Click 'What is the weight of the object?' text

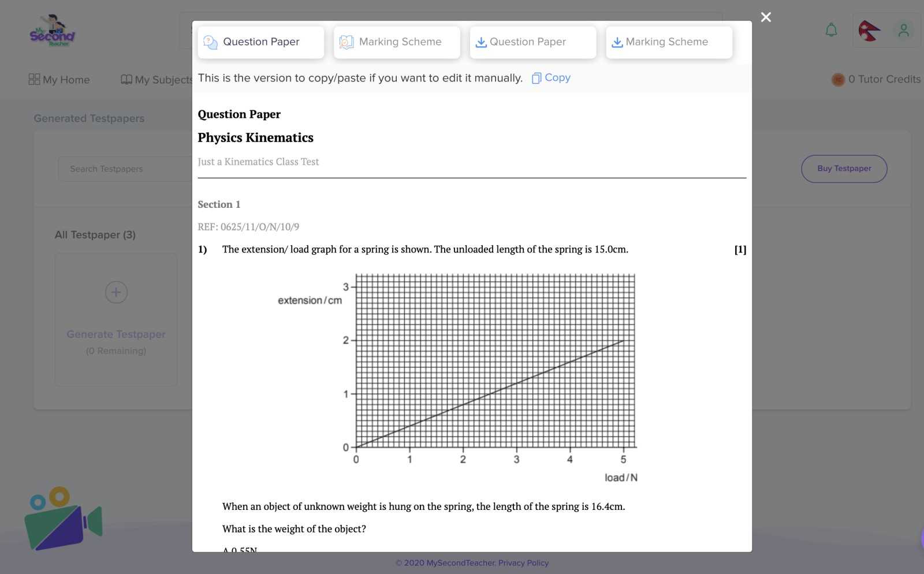(x=294, y=529)
